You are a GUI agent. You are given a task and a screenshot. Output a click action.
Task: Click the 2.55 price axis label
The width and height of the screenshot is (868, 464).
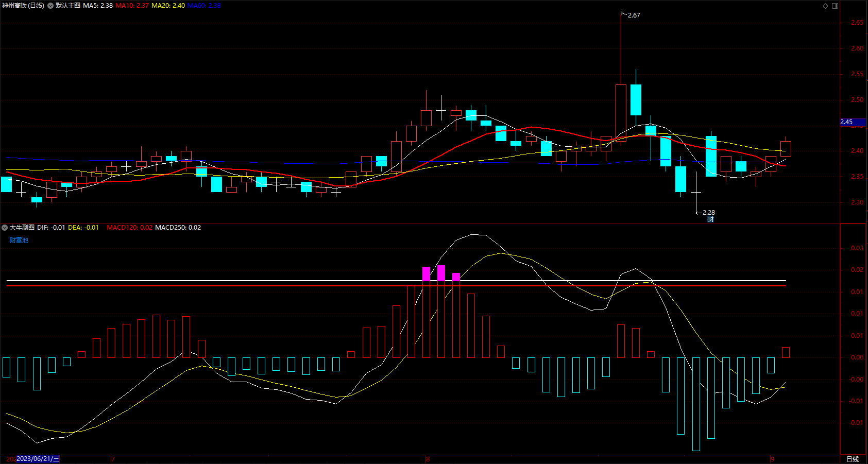(x=857, y=74)
